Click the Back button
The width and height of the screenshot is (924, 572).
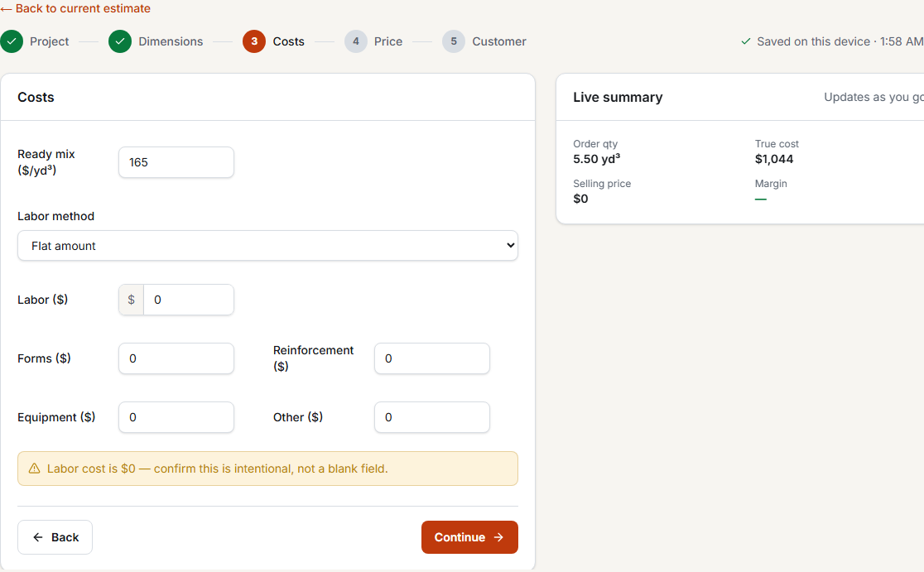tap(55, 537)
